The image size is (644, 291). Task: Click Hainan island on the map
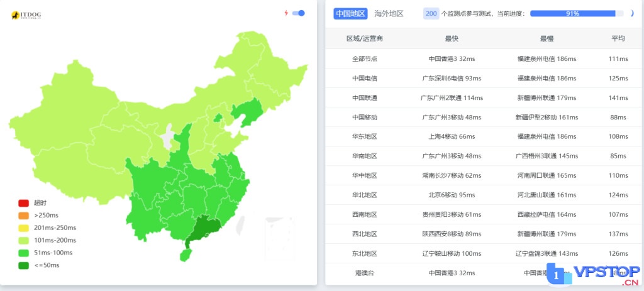coord(186,255)
